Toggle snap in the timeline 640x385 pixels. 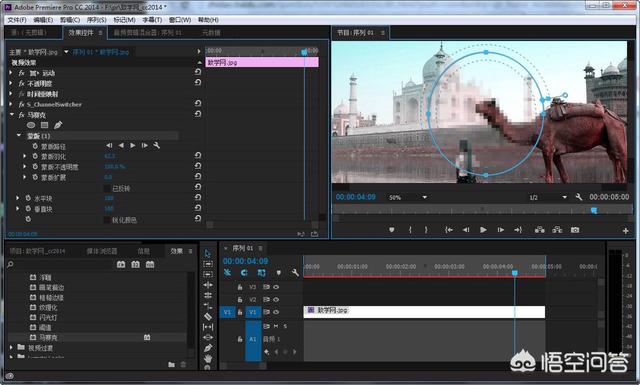pos(244,273)
